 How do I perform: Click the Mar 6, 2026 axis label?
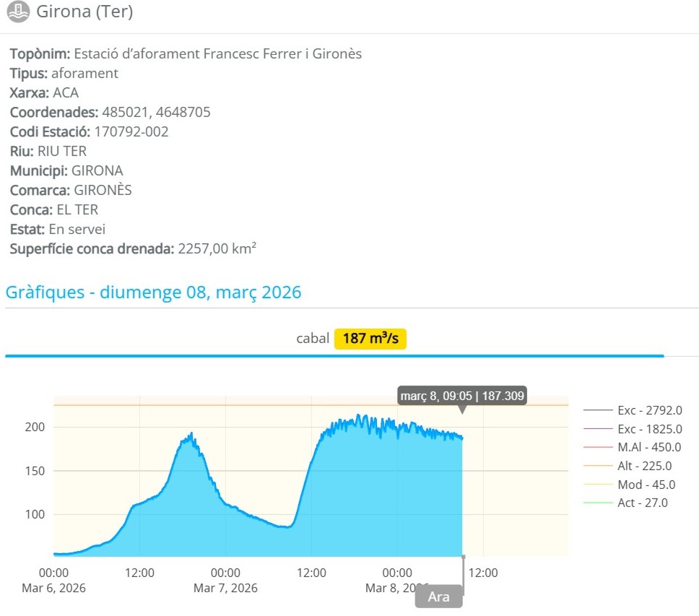(x=53, y=588)
